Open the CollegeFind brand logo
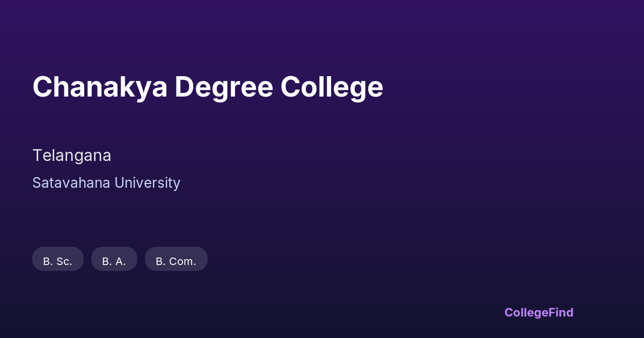This screenshot has height=338, width=644. 539,312
